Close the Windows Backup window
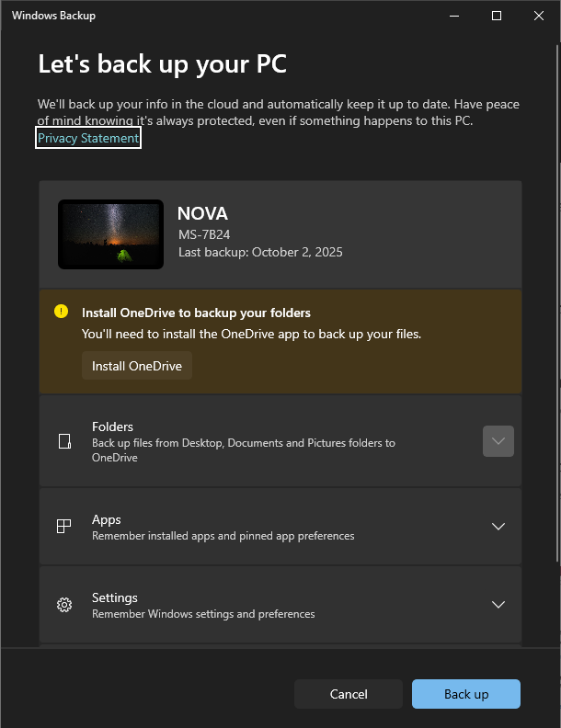Image resolution: width=561 pixels, height=728 pixels. tap(539, 16)
